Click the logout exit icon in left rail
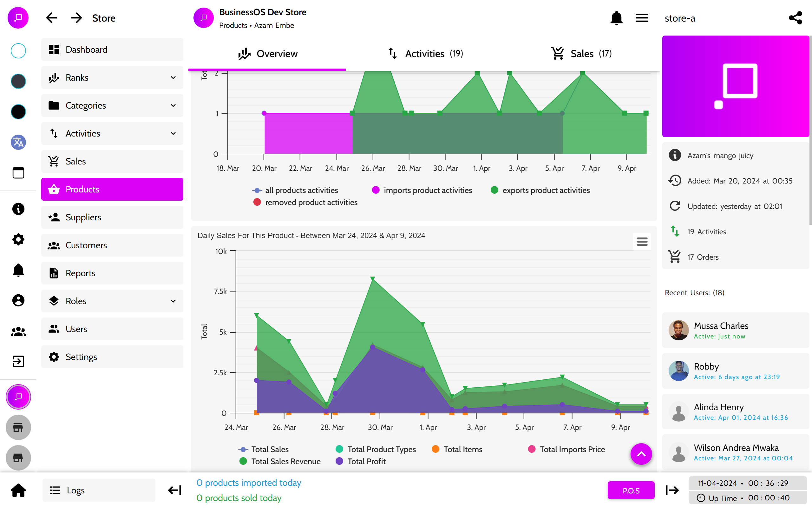This screenshot has height=508, width=812. click(x=18, y=362)
